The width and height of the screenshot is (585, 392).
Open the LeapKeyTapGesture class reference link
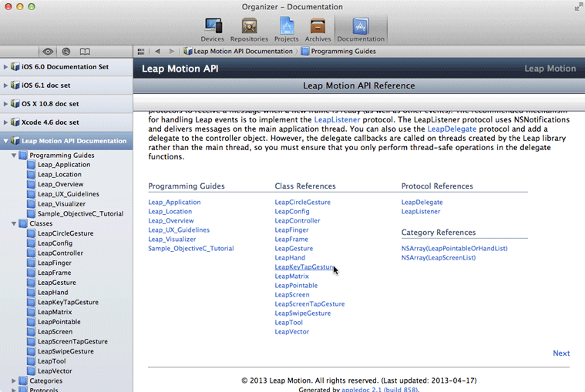tap(304, 266)
